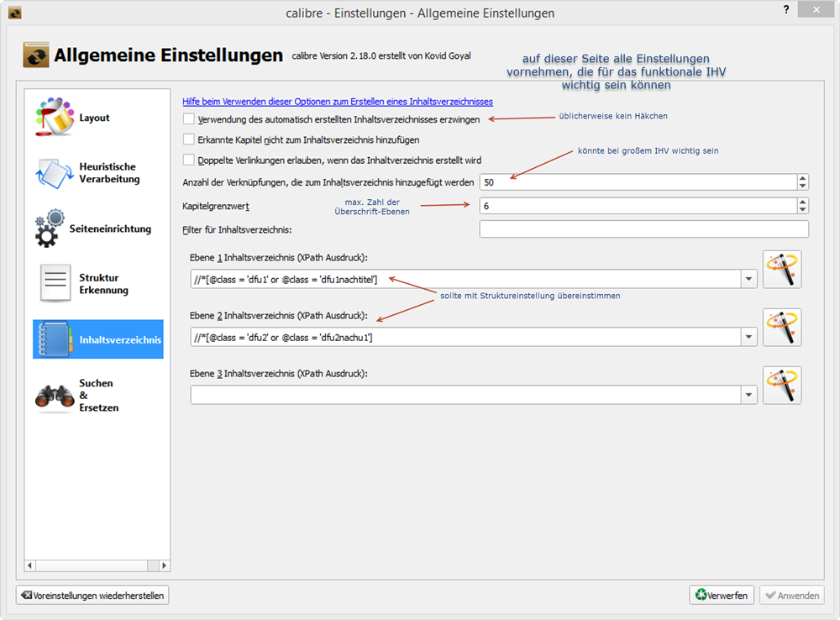
Task: Enable forced use of auto-generated Inhaltsverzeichnis
Action: (x=189, y=119)
